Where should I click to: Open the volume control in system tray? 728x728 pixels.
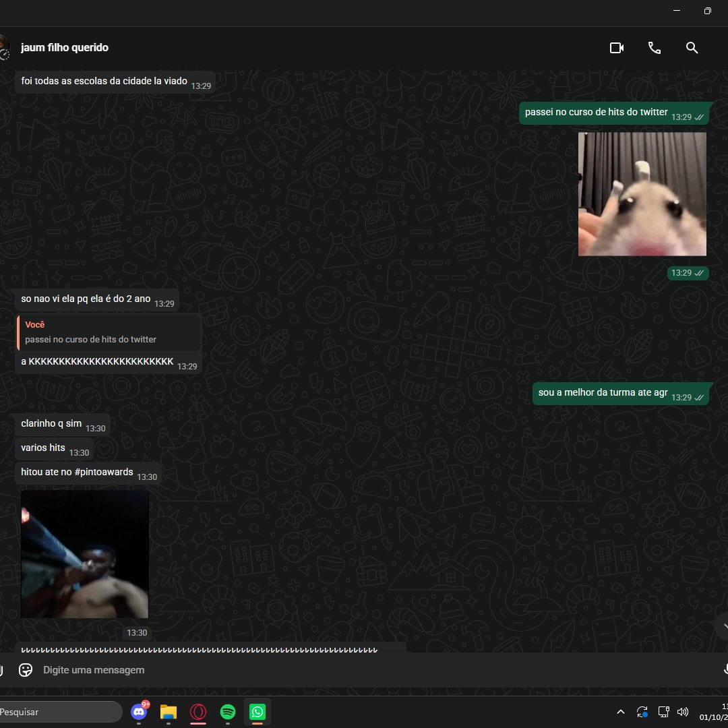click(x=683, y=712)
